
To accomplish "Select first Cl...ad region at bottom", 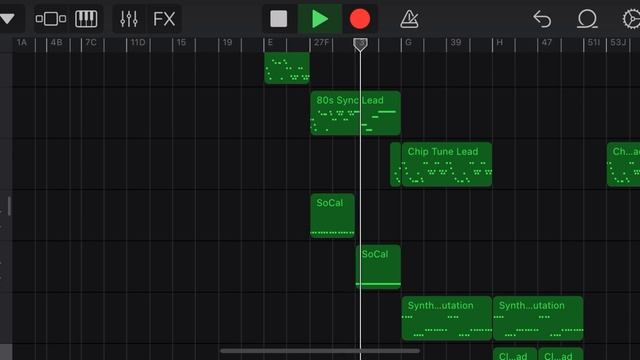I will point(515,354).
